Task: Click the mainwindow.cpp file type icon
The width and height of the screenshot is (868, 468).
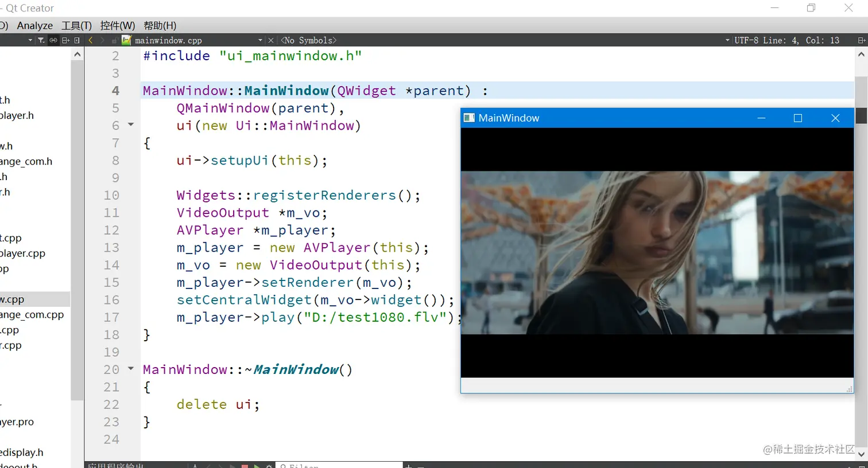Action: [126, 40]
